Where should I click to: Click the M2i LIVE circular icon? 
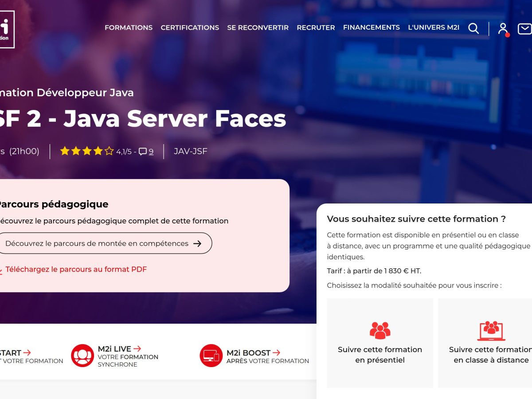point(82,356)
